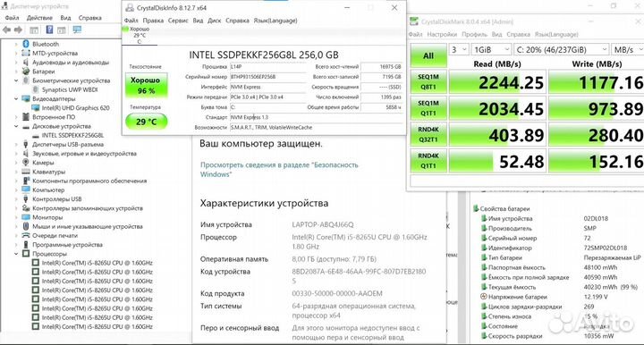Click the Мыши и иные указывающие устройства icon

pos(26,226)
